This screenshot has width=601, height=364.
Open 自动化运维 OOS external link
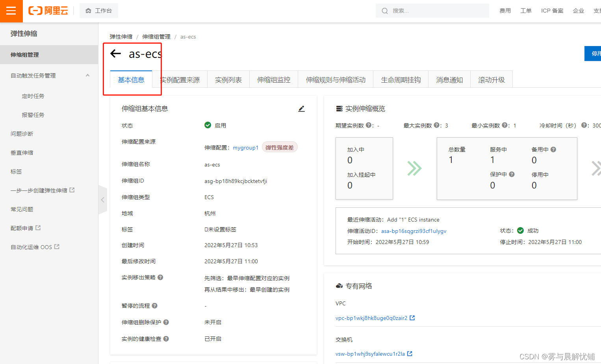pyautogui.click(x=35, y=247)
